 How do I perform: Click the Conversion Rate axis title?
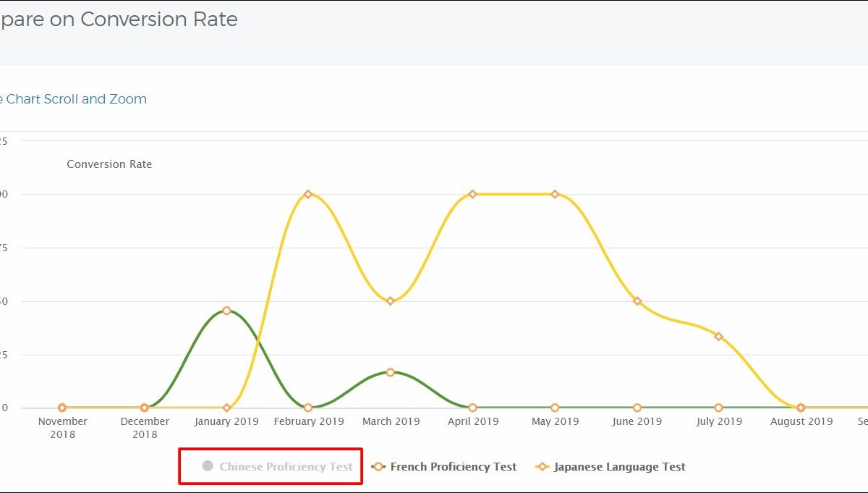[109, 164]
